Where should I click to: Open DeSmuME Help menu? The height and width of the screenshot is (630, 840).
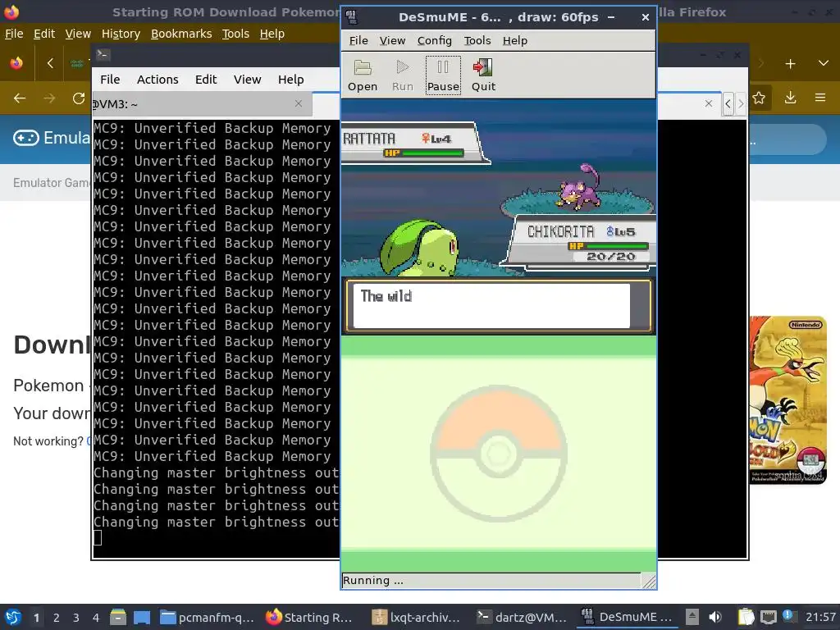click(515, 41)
